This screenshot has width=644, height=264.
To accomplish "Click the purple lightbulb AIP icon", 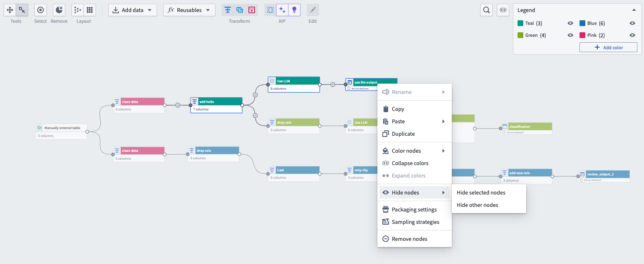I will (x=294, y=10).
